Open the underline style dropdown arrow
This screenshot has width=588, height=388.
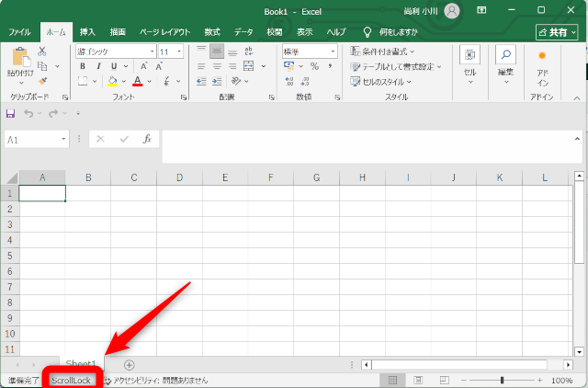(x=126, y=66)
